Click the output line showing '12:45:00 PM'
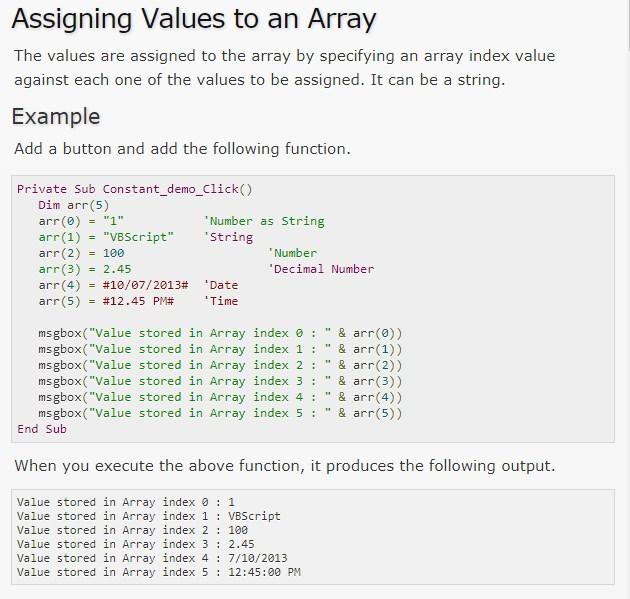The width and height of the screenshot is (630, 599). click(x=159, y=572)
